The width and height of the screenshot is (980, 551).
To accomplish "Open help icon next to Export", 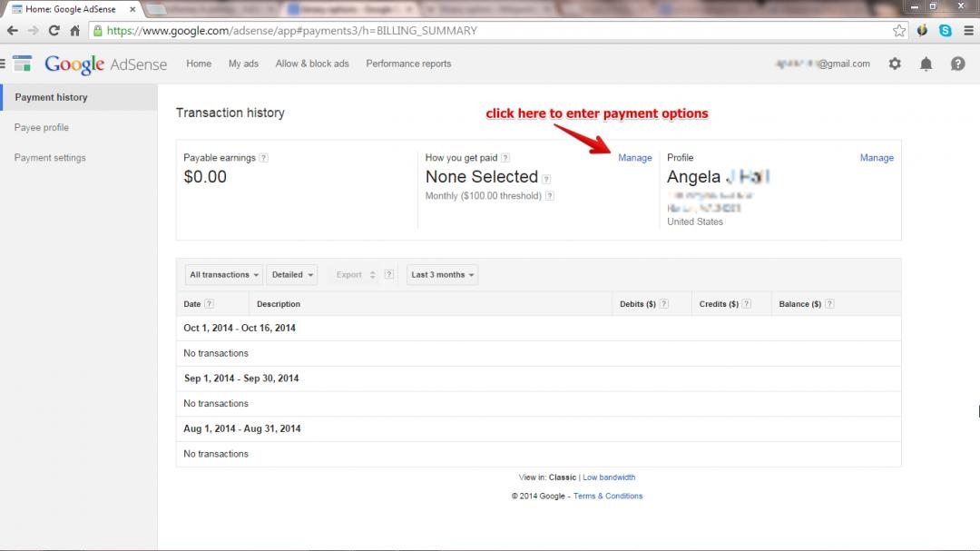I will (388, 274).
